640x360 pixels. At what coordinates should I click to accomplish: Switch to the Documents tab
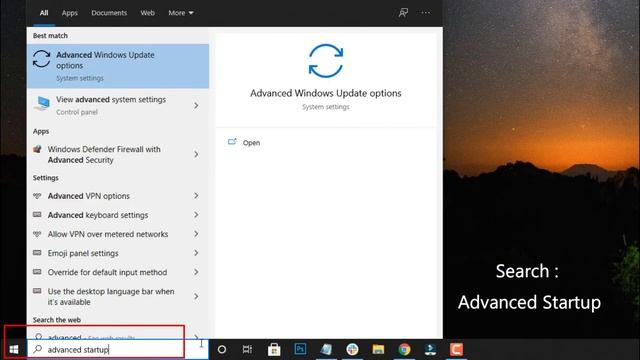click(x=109, y=13)
